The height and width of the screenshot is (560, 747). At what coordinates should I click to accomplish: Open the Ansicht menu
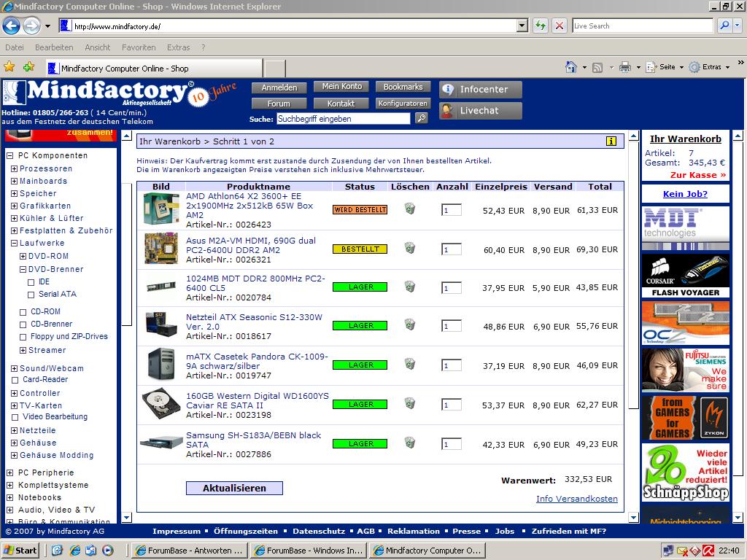97,47
